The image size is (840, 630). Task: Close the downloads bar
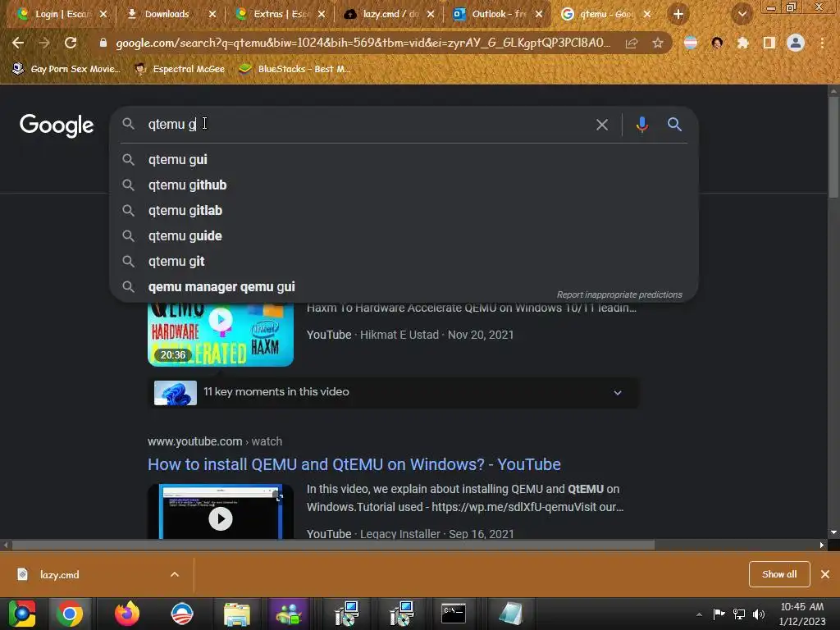(825, 574)
